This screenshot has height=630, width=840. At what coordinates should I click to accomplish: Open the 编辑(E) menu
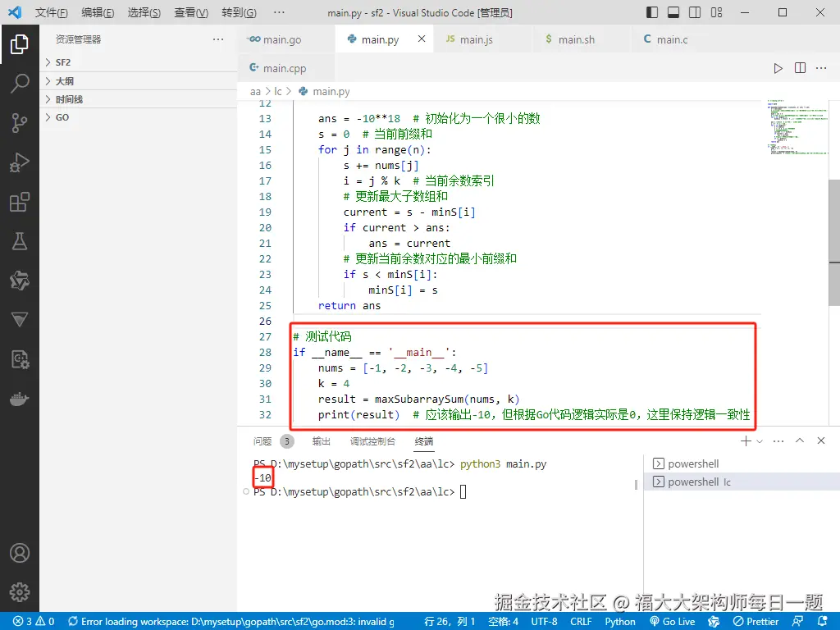tap(98, 12)
